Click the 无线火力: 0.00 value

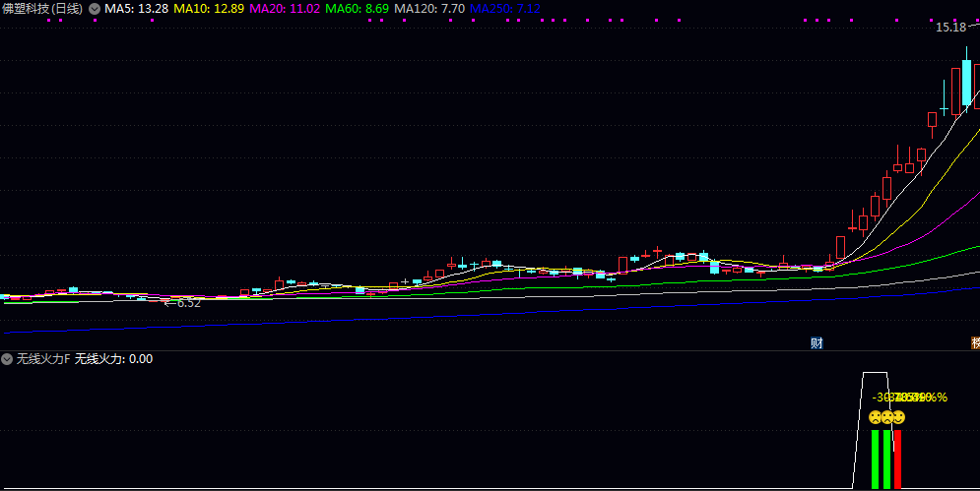point(113,359)
